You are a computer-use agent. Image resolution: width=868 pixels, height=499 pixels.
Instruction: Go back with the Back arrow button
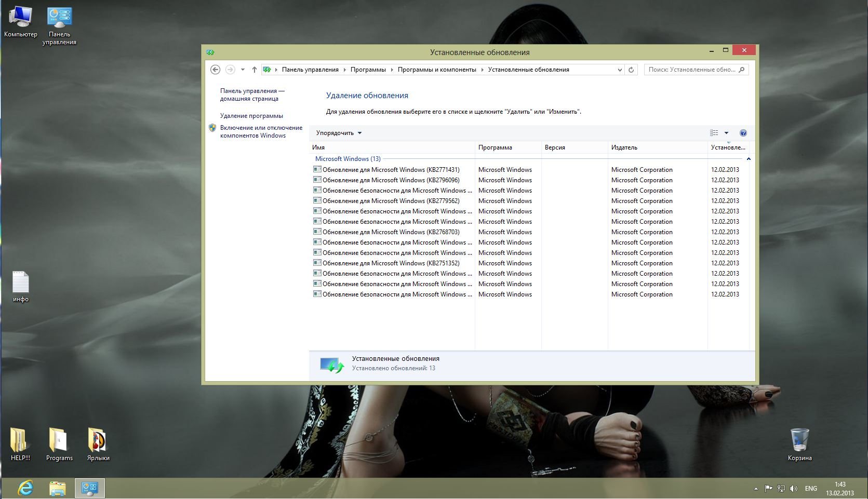(215, 70)
